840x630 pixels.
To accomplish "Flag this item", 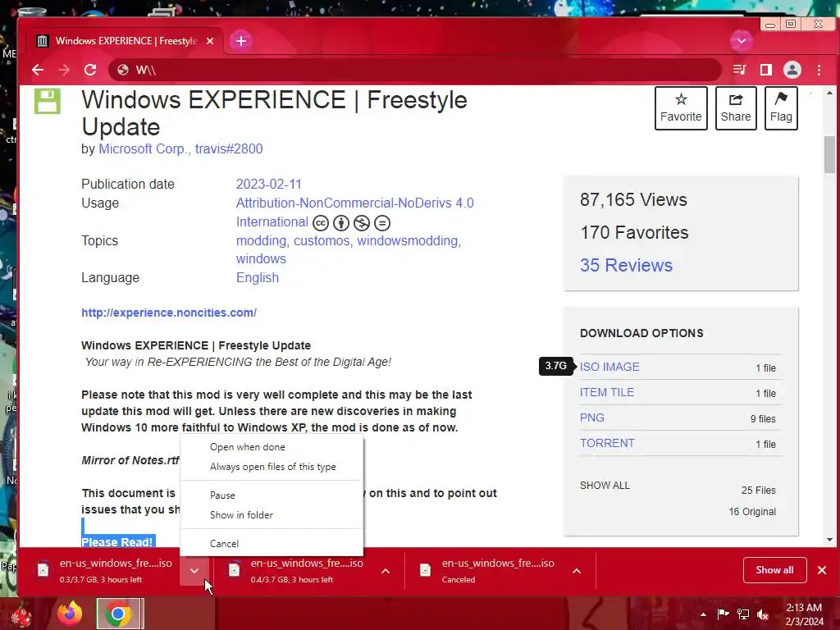I will (781, 108).
